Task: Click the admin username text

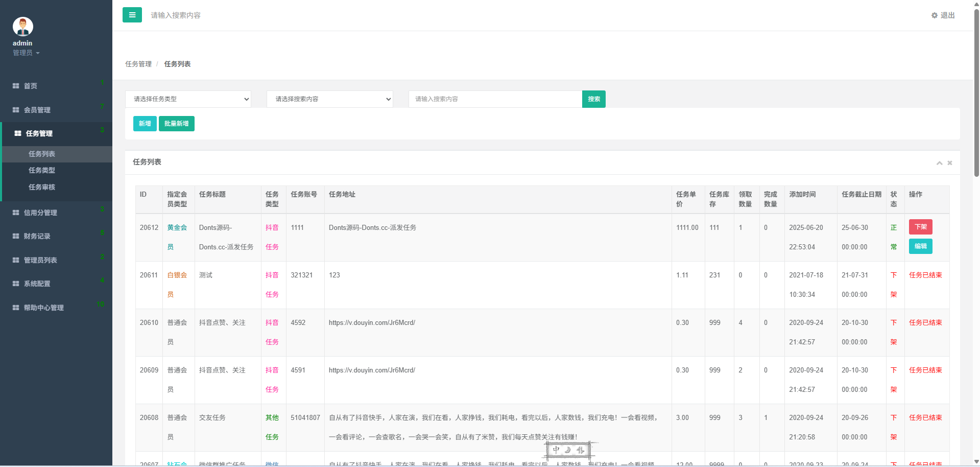Action: [22, 43]
